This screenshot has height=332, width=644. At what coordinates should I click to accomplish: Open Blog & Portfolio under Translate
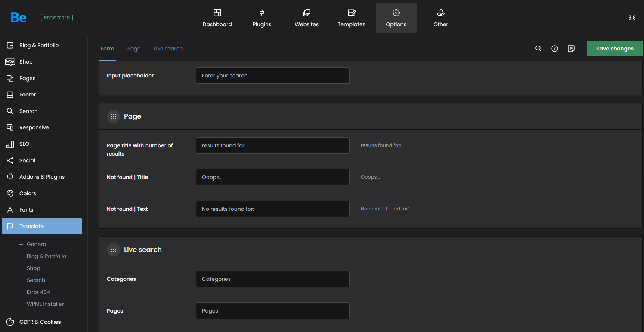pos(46,256)
